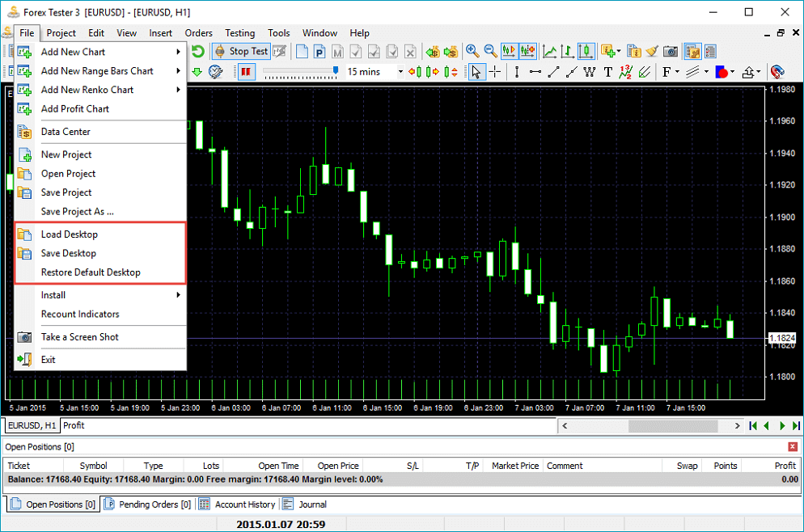
Task: Close the Open Positions panel
Action: pyautogui.click(x=793, y=447)
